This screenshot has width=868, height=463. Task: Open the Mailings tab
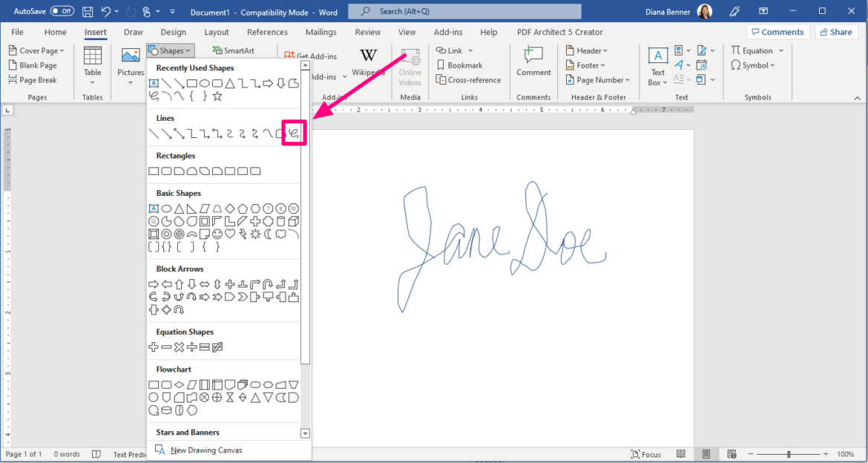pos(320,32)
